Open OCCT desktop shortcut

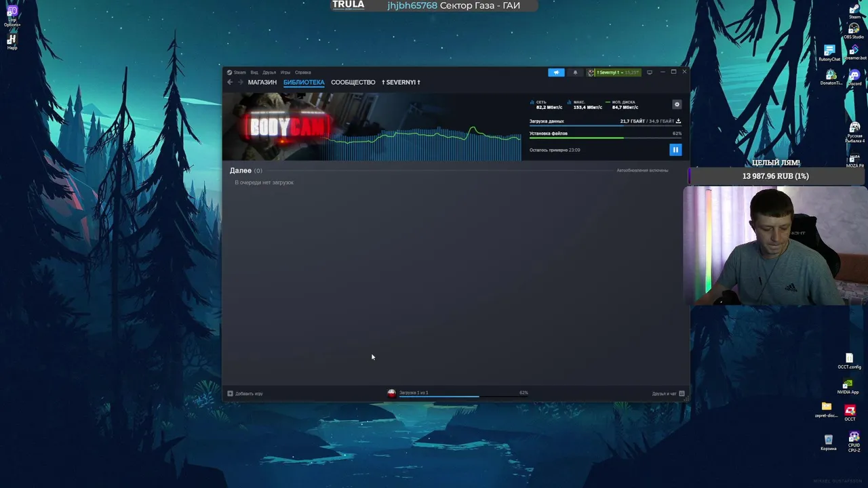pyautogui.click(x=850, y=413)
